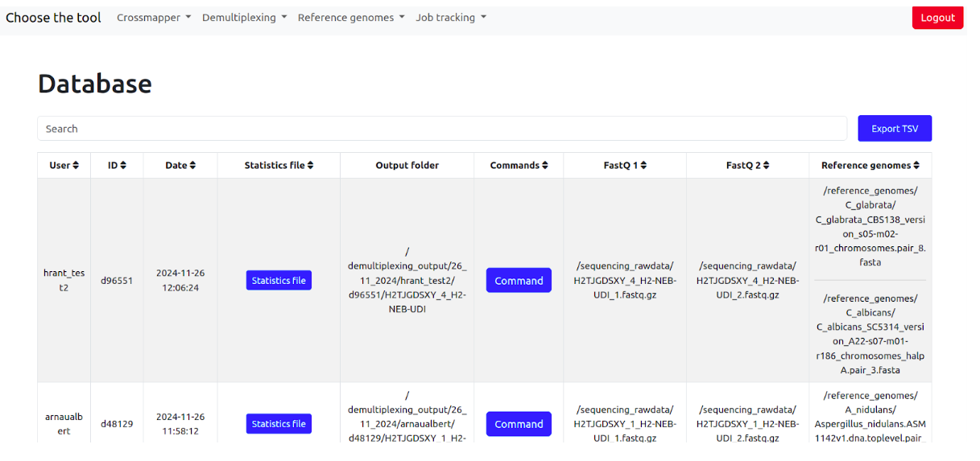Viewport: 980px width, 461px height.
Task: Expand the Demultiplexing dropdown menu
Action: click(x=244, y=18)
